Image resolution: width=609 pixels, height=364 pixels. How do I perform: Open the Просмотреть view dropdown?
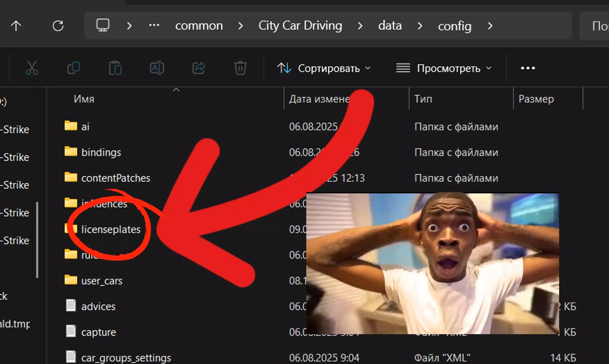tap(444, 68)
